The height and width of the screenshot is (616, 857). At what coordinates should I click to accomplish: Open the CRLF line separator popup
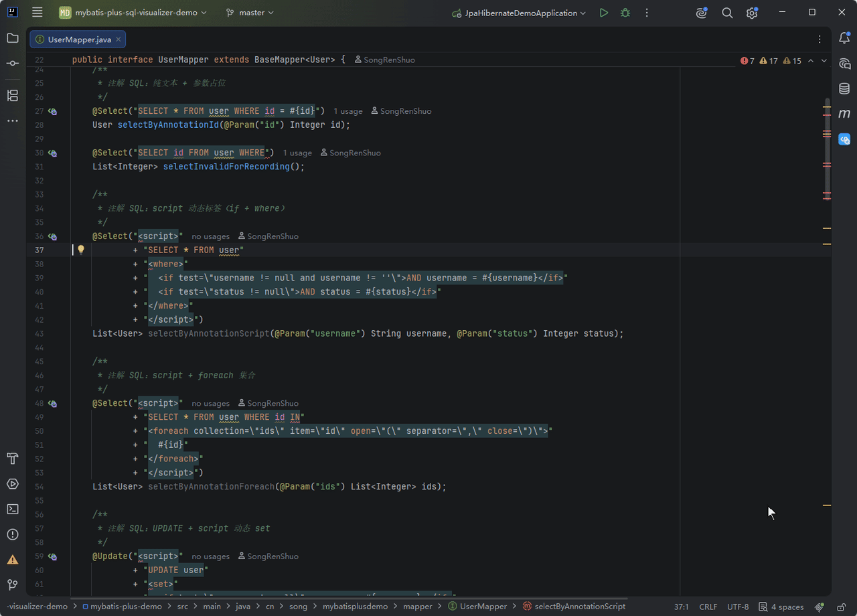(708, 607)
